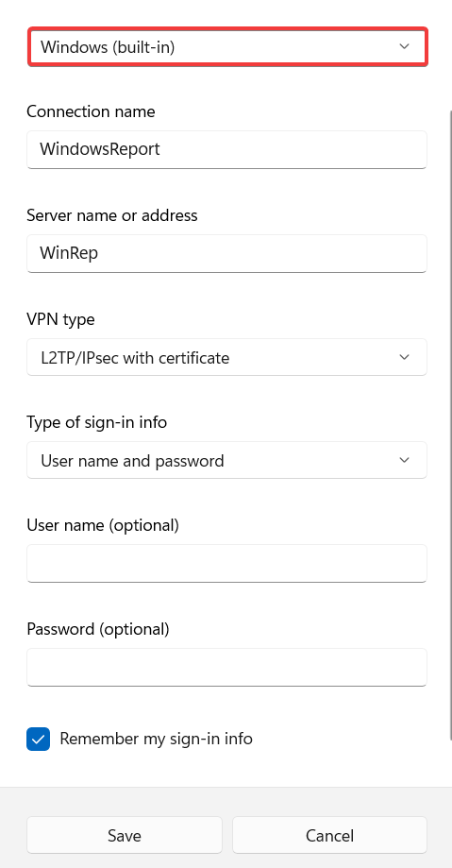
Task: Focus the empty Password (optional) field
Action: (x=226, y=667)
